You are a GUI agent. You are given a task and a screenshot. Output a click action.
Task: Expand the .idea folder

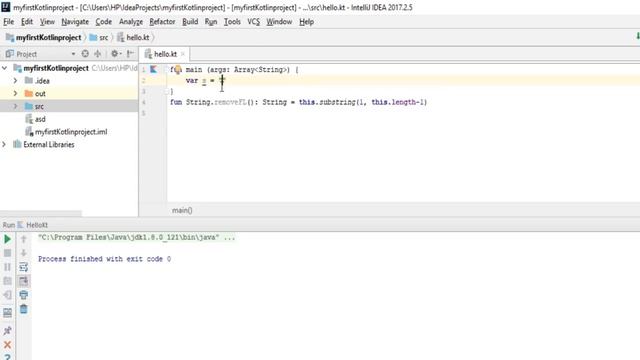(x=16, y=80)
